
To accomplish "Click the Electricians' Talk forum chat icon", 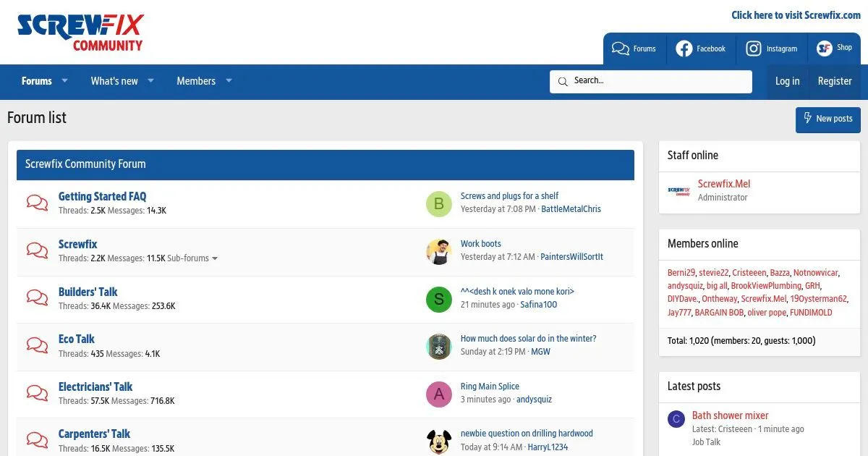I will point(37,393).
